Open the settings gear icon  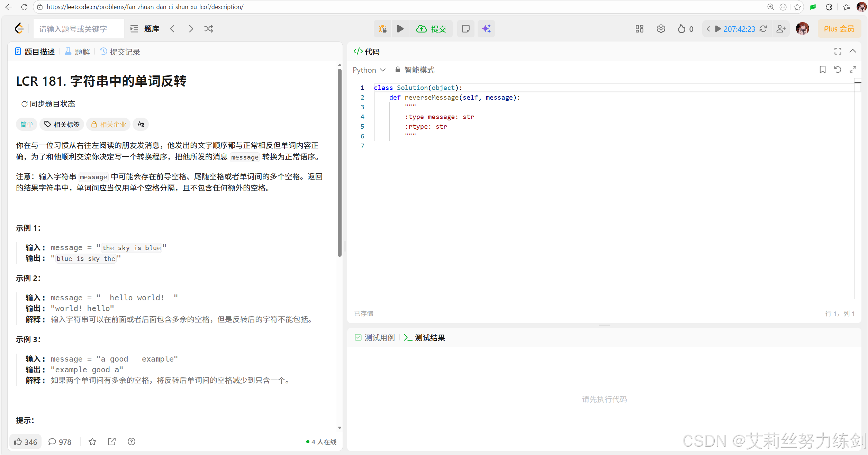click(x=661, y=29)
